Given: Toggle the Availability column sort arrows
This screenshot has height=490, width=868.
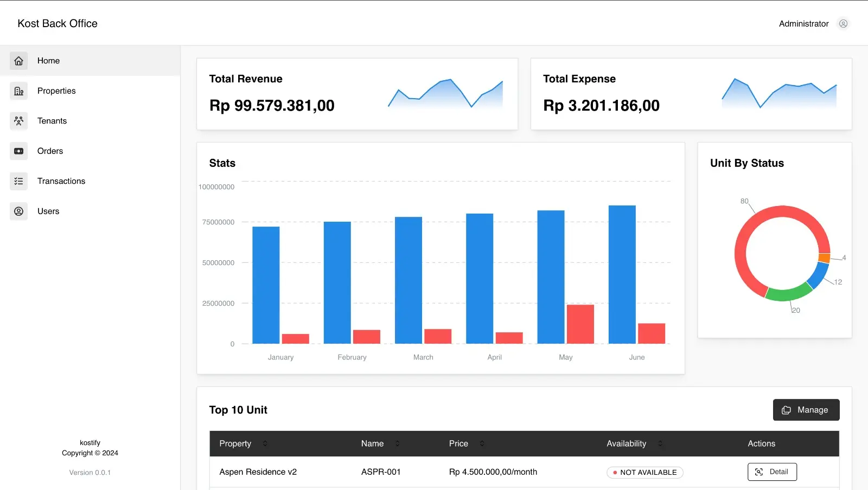Looking at the screenshot, I should (660, 443).
